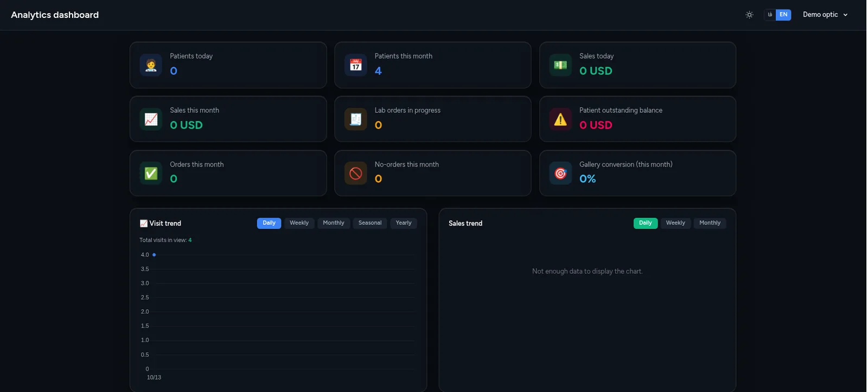The height and width of the screenshot is (392, 868).
Task: Click the Sales today money icon
Action: click(x=560, y=65)
